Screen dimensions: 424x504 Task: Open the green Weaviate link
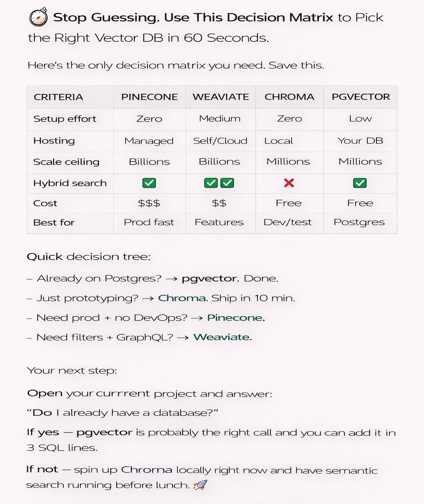point(222,337)
